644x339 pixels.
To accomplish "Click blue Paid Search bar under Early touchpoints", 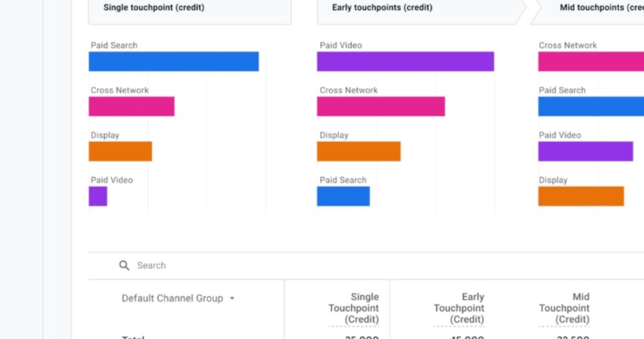I will click(x=343, y=197).
